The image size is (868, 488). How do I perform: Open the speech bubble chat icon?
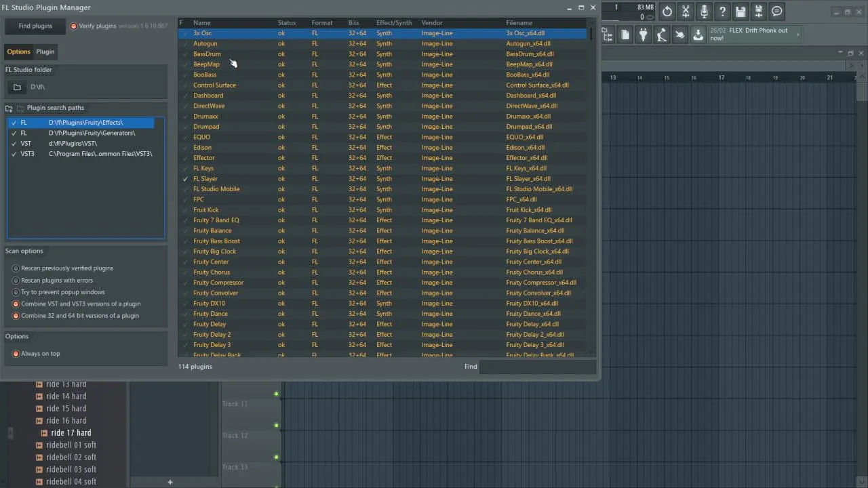[777, 12]
